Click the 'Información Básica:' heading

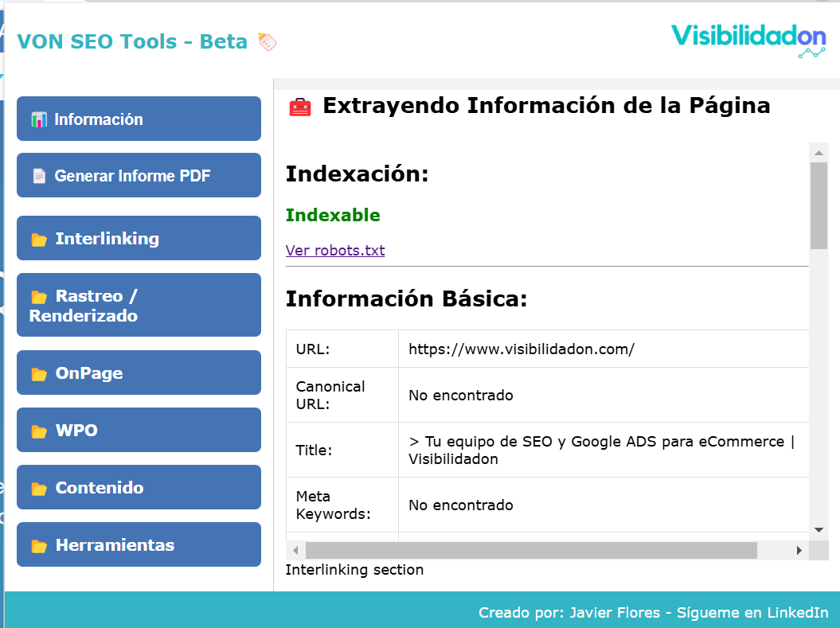[x=406, y=298]
